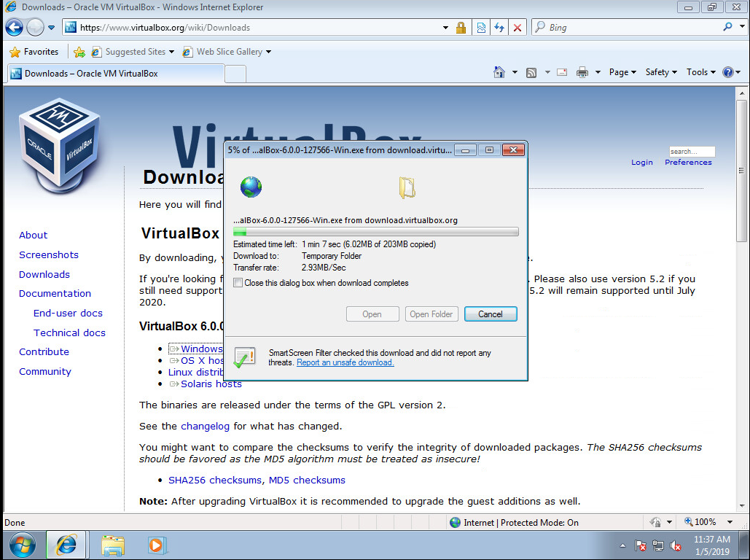
Task: Open the Documentation sidebar link
Action: click(55, 293)
